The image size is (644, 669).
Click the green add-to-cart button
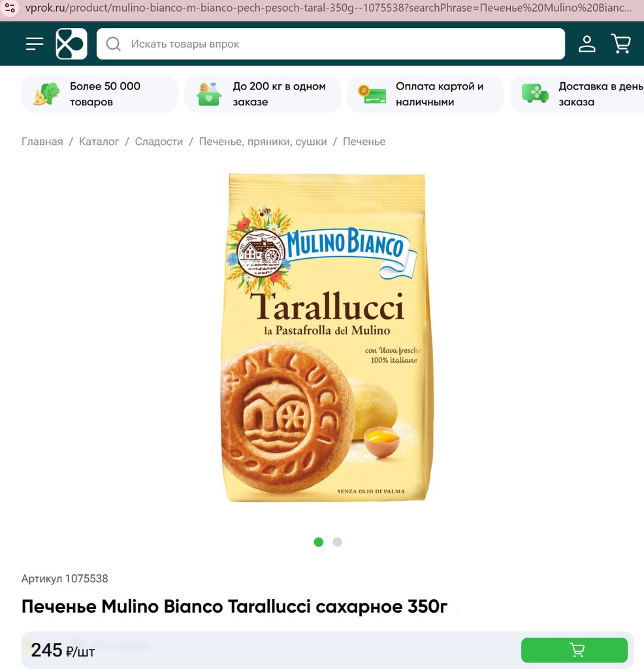[x=574, y=650]
